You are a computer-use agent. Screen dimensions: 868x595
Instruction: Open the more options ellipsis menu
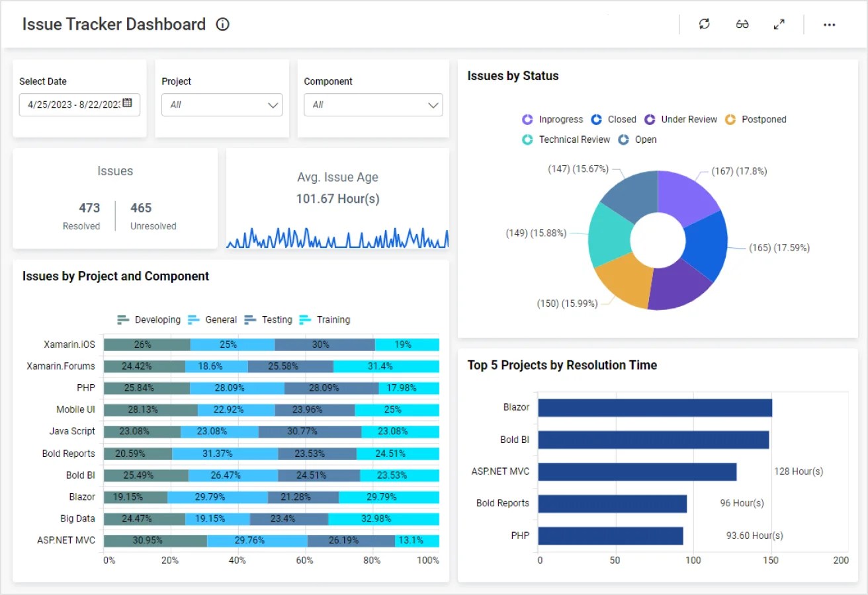[x=830, y=24]
